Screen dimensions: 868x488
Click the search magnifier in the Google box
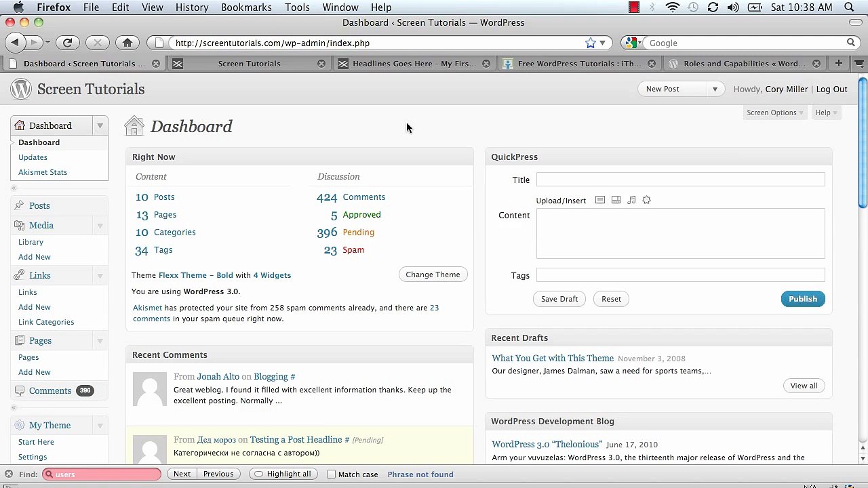tap(851, 43)
